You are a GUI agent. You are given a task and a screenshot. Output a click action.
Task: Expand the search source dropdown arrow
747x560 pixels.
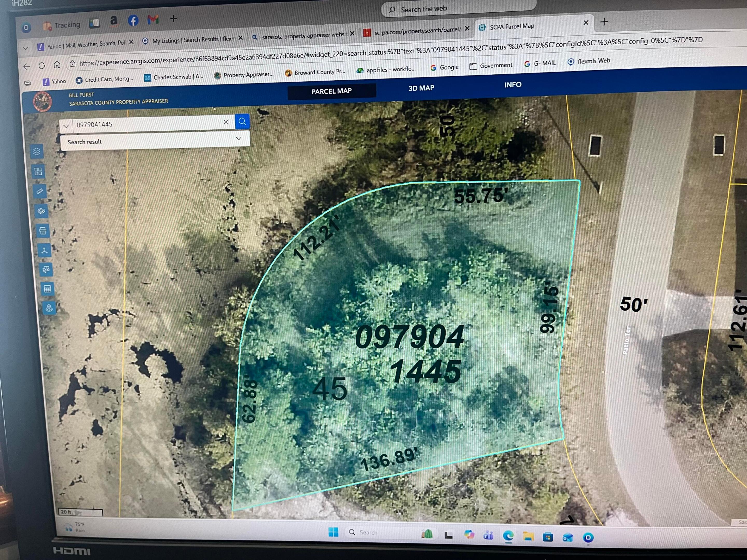click(66, 126)
